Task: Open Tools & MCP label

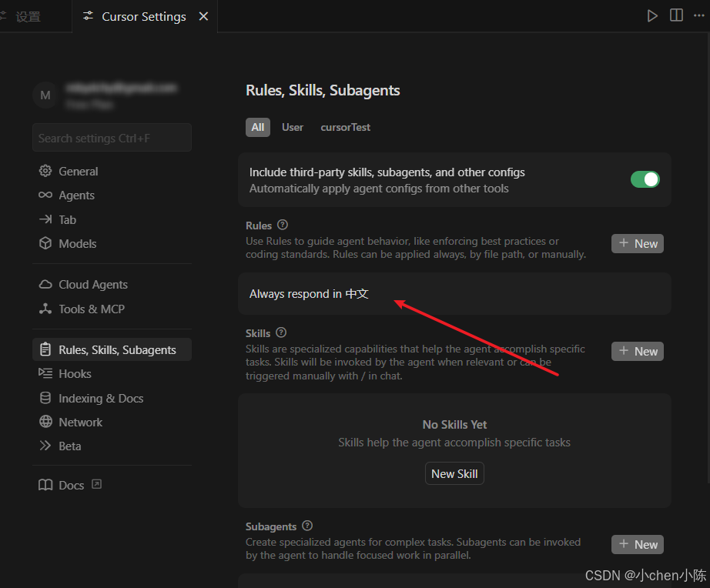Action: pos(92,309)
